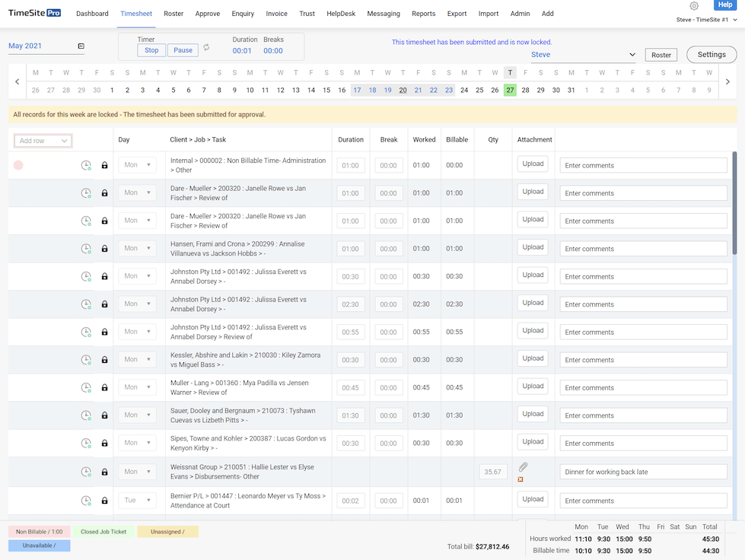Open Day dropdown on Johnston Pty Ltd 02:30 row
The image size is (745, 560).
pos(137,304)
